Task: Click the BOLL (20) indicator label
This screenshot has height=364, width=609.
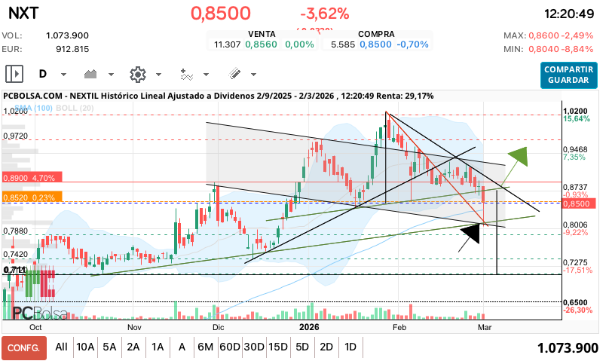Action: 75,108
